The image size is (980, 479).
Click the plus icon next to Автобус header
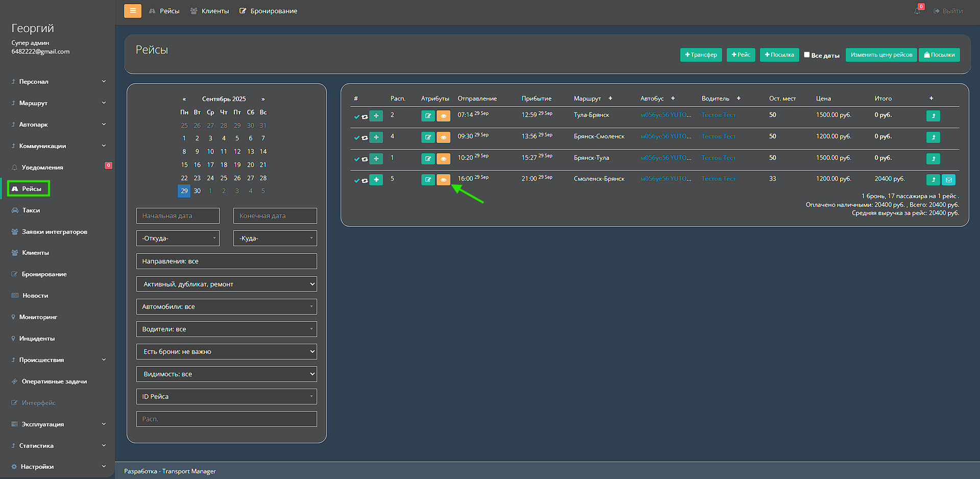tap(673, 99)
